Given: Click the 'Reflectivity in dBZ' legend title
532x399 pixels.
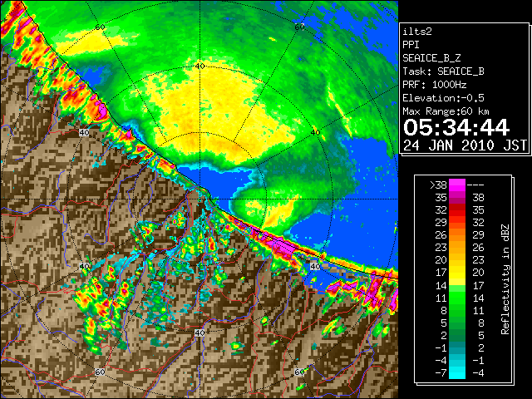Looking at the screenshot, I should click(505, 279).
